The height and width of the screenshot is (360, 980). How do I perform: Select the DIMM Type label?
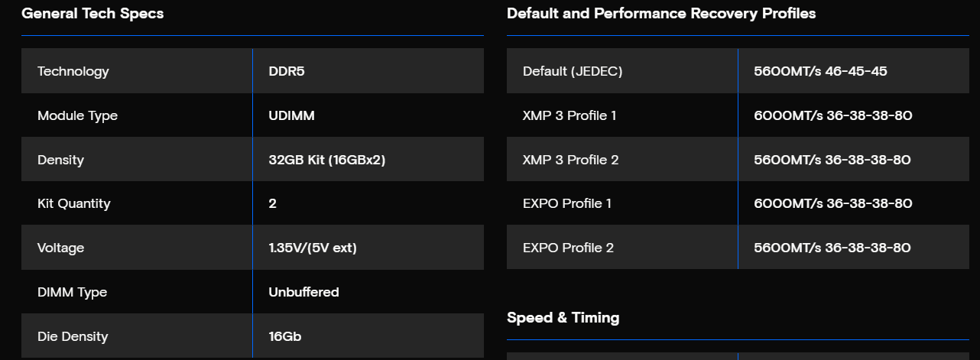[73, 293]
